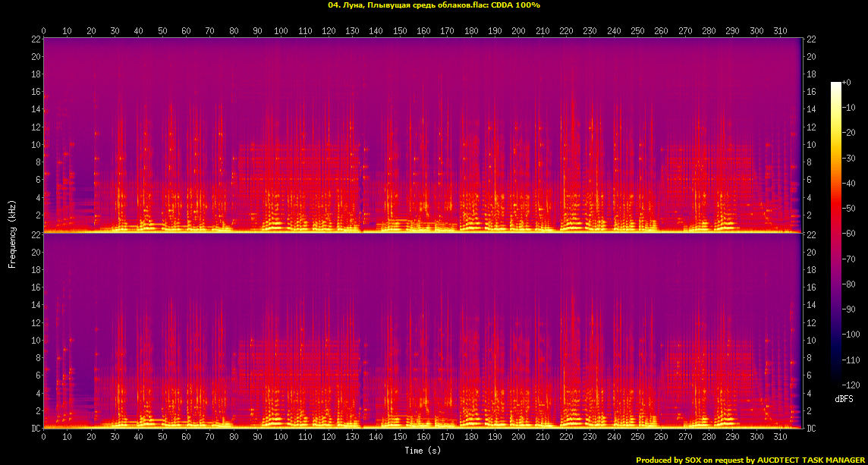Click the file title text at top

(x=433, y=5)
